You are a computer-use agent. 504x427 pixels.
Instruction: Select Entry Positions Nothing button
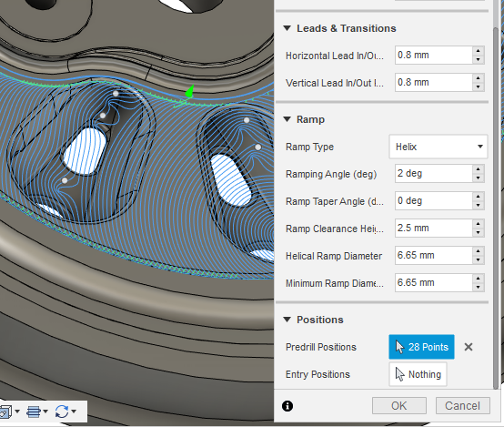click(x=418, y=374)
